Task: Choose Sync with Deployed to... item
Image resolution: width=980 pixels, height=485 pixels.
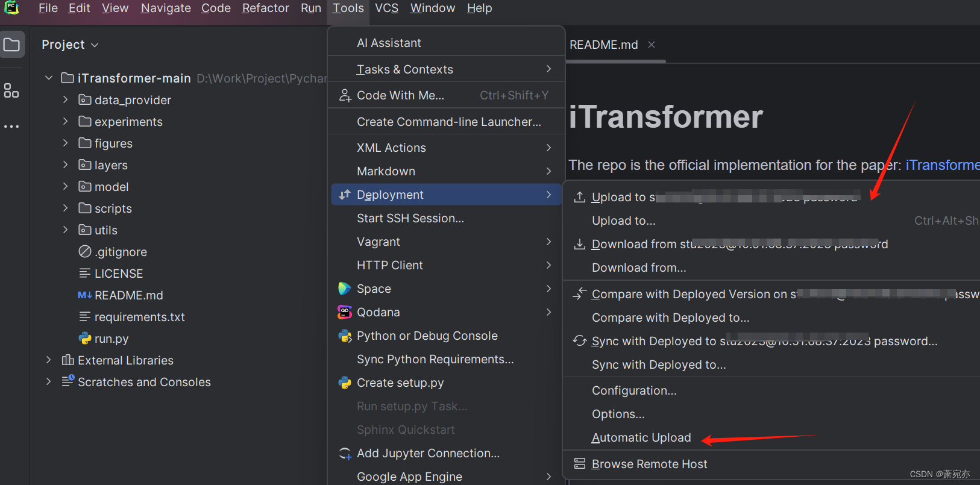Action: point(659,365)
